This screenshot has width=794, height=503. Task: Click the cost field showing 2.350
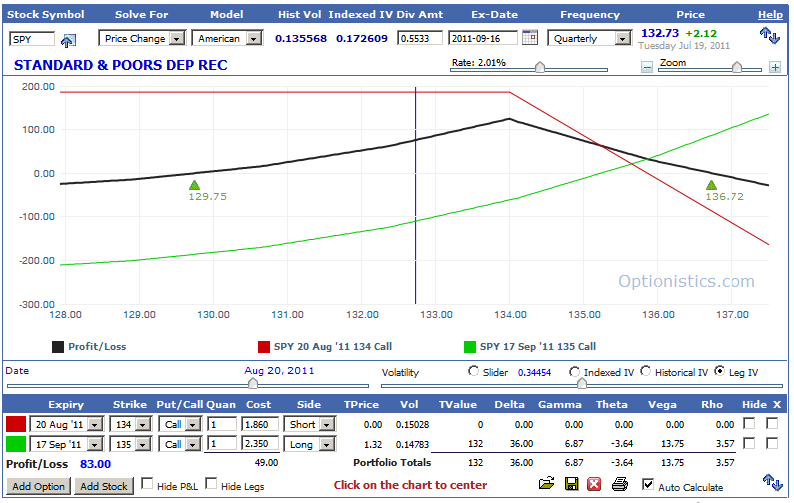point(260,444)
